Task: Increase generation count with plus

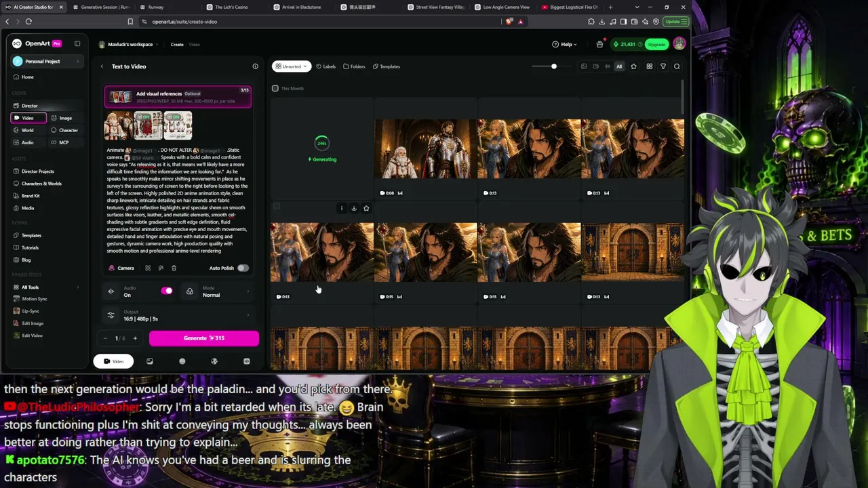Action: [135, 338]
